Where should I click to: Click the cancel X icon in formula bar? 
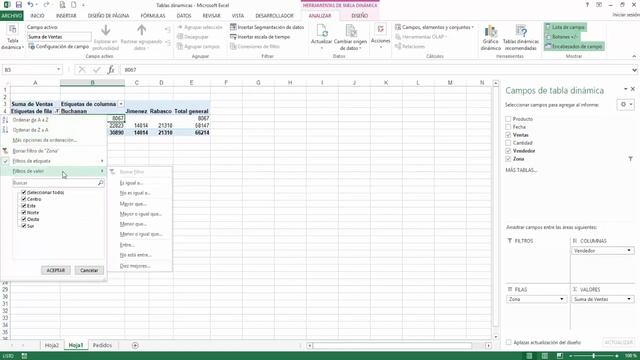click(x=82, y=70)
